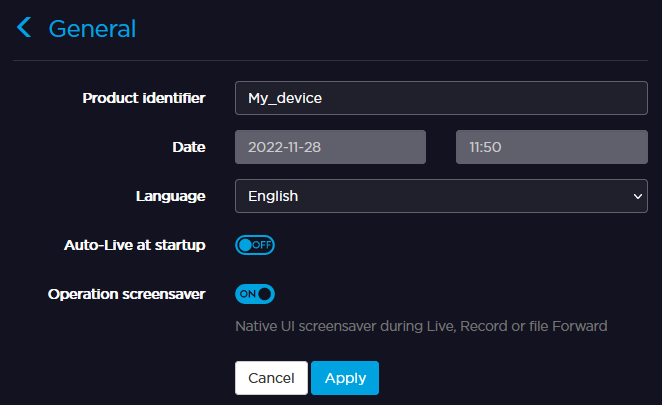The height and width of the screenshot is (405, 662).
Task: Click the Operation screensaver label
Action: pyautogui.click(x=127, y=294)
